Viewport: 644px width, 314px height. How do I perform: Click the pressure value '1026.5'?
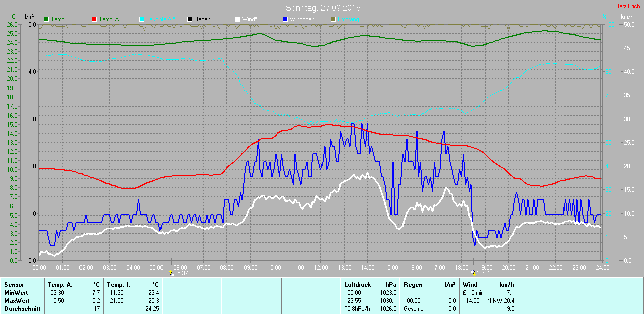click(388, 309)
